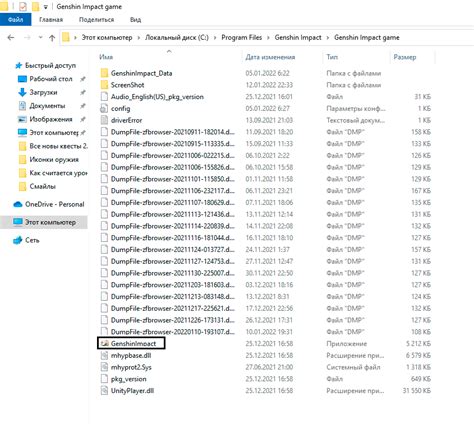Switch to the Вид ribbon tab
The height and width of the screenshot is (430, 474).
135,20
